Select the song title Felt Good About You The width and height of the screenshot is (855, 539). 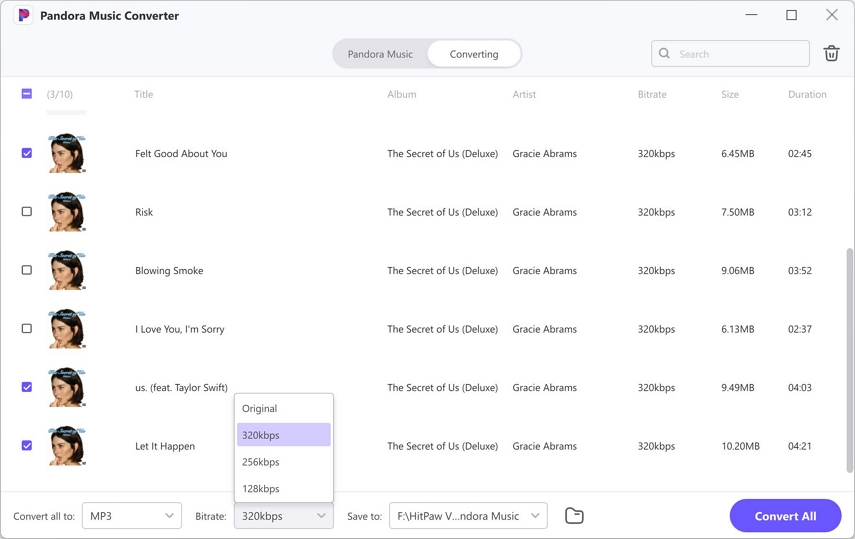coord(181,153)
